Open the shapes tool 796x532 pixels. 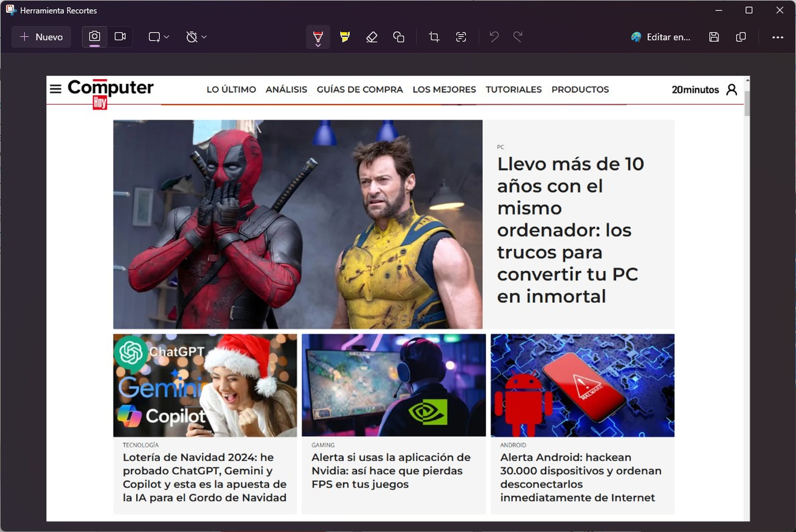coord(398,37)
